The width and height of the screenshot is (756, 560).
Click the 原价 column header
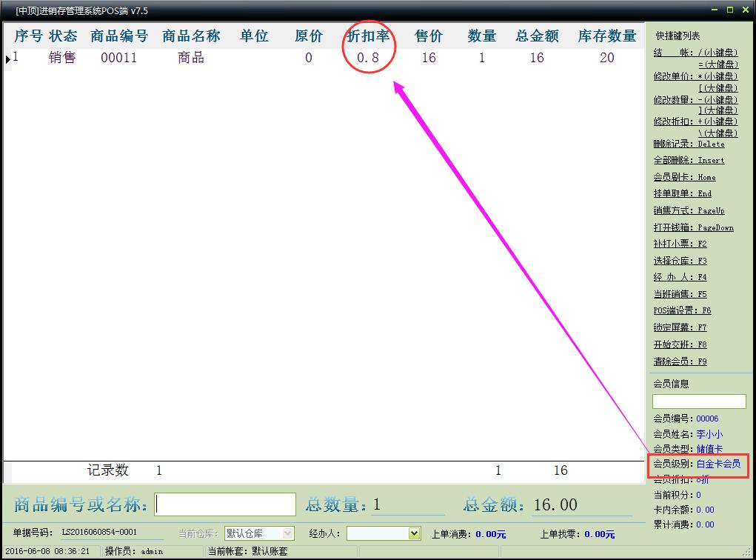pos(309,36)
